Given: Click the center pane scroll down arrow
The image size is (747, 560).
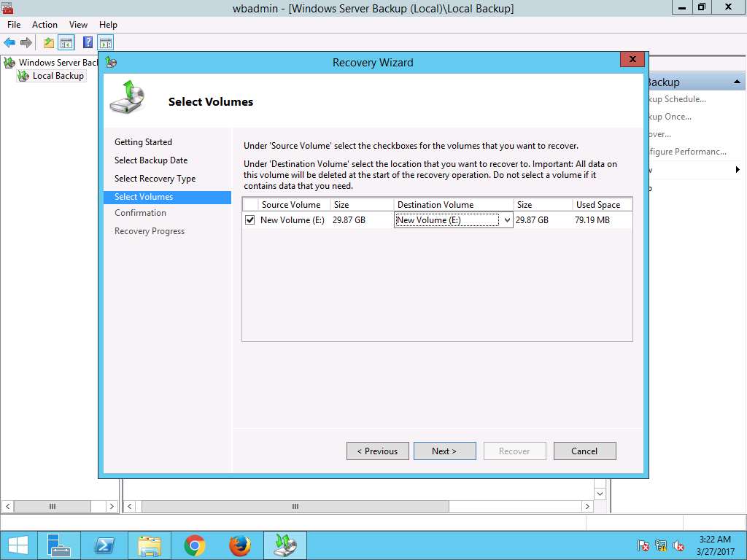Looking at the screenshot, I should 600,494.
